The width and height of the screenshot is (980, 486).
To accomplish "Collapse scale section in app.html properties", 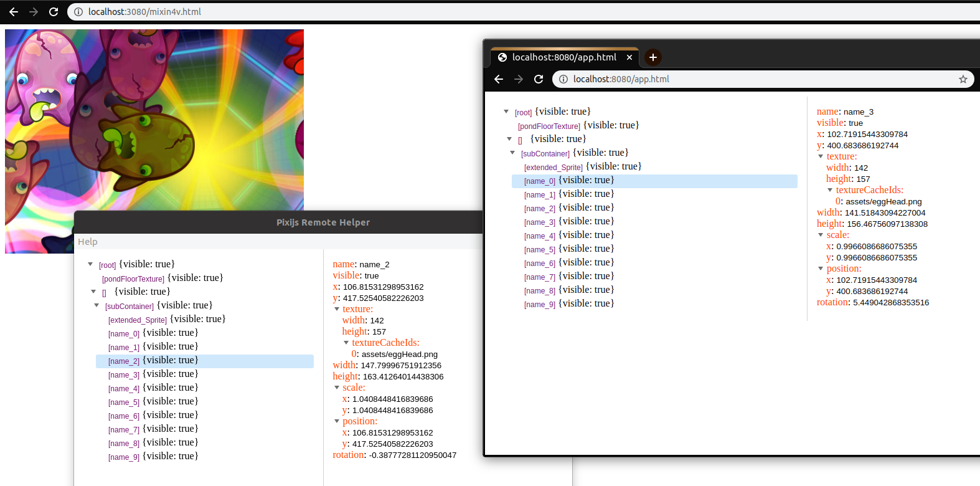I will [821, 235].
